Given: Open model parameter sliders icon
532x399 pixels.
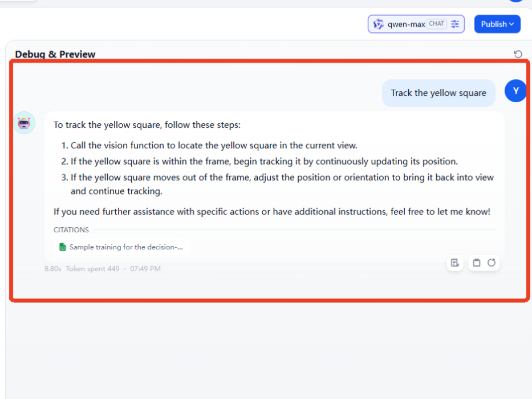Looking at the screenshot, I should tap(455, 24).
